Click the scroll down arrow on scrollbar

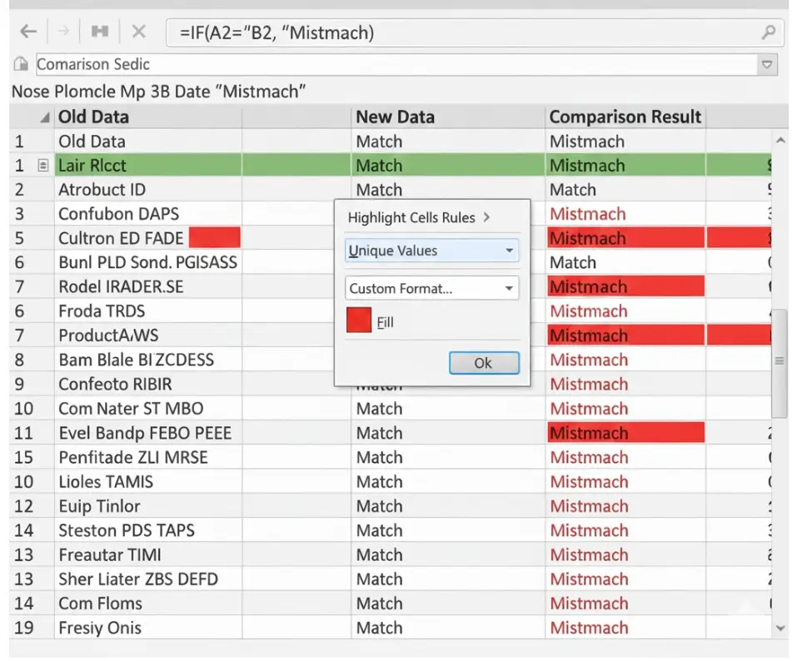click(x=780, y=628)
